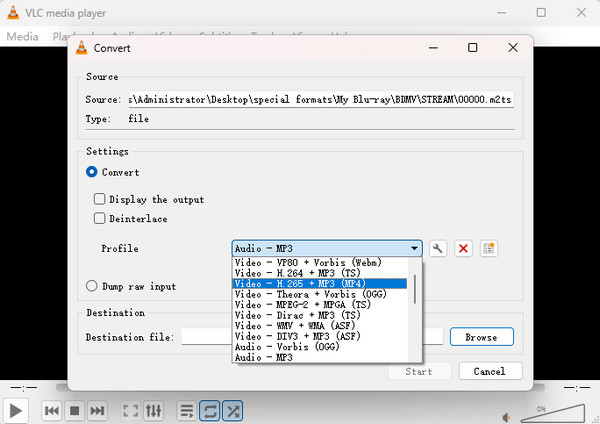The height and width of the screenshot is (424, 600).
Task: Click the wrench icon to edit selected profile
Action: (438, 249)
